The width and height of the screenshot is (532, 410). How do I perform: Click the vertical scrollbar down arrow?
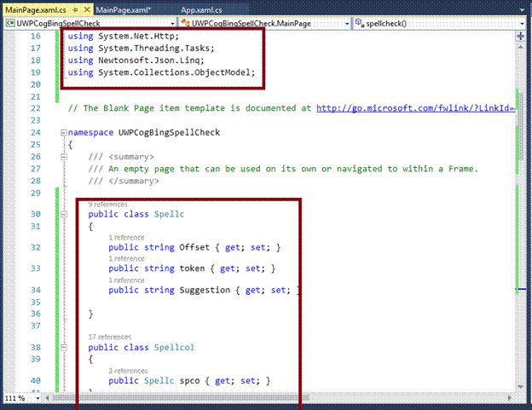click(520, 387)
